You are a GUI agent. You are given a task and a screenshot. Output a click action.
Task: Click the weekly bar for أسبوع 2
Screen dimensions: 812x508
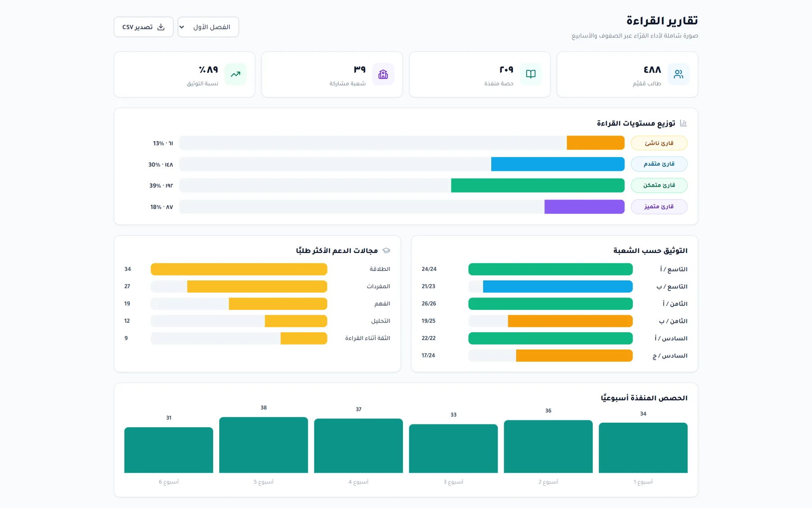(548, 447)
